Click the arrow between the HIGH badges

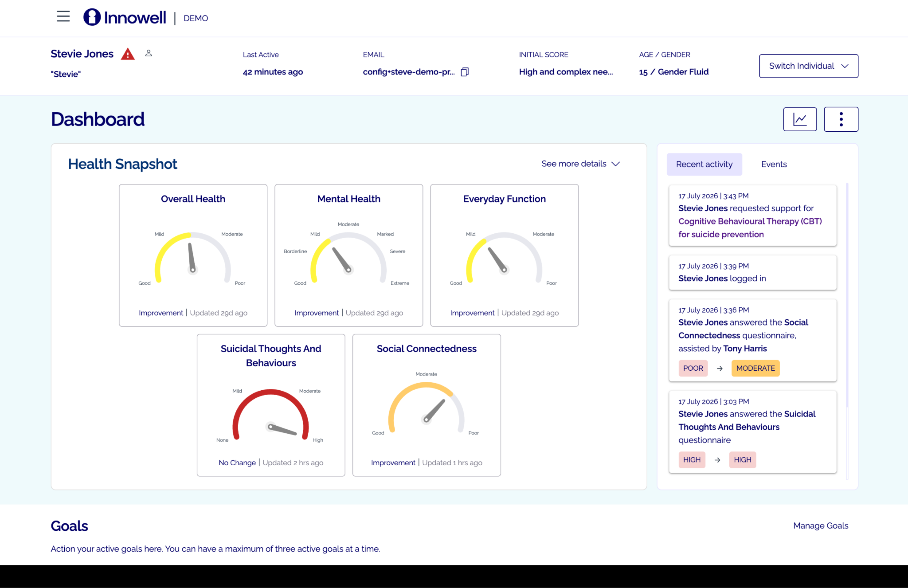point(717,460)
